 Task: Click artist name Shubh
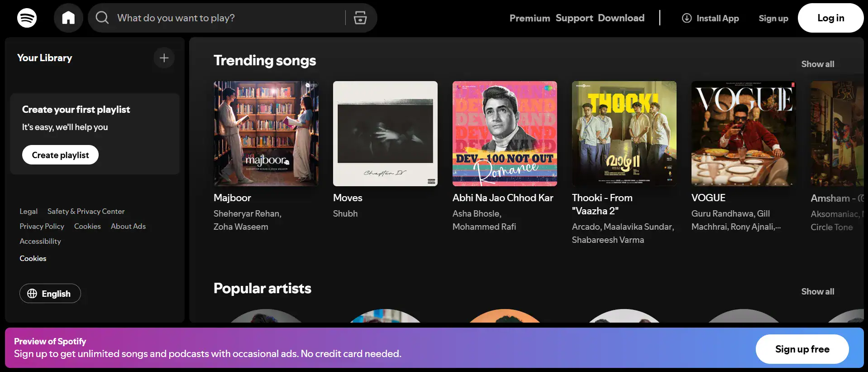[345, 214]
